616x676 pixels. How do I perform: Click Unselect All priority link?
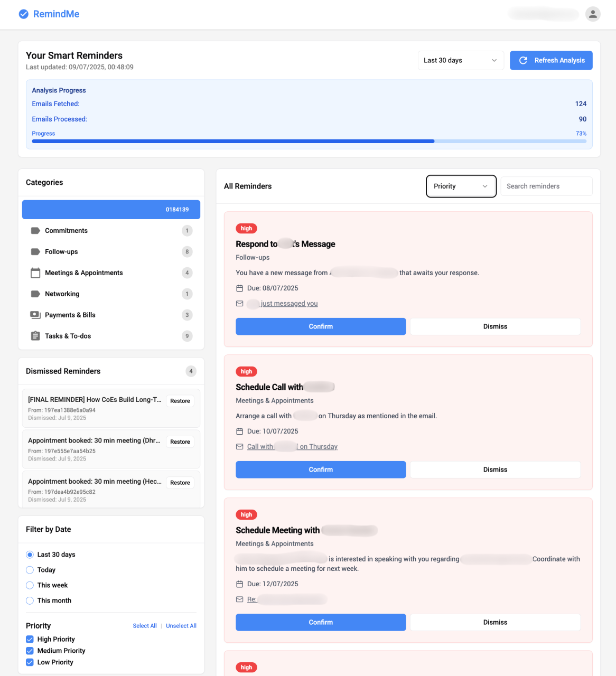coord(181,626)
